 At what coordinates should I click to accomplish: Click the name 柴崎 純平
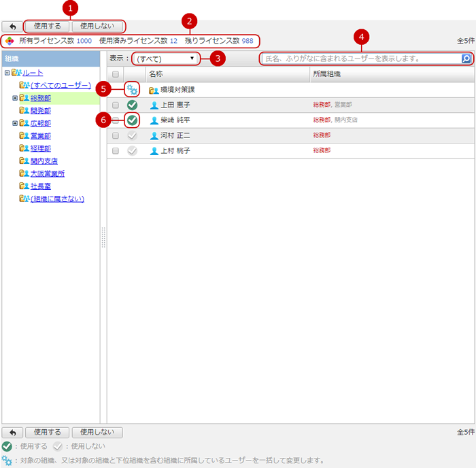(x=175, y=120)
